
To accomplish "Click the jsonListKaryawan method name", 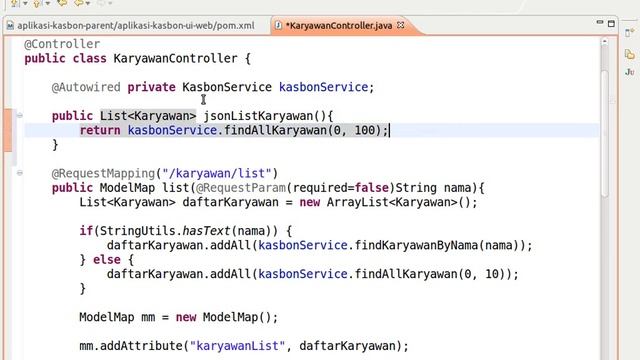I will [x=259, y=116].
